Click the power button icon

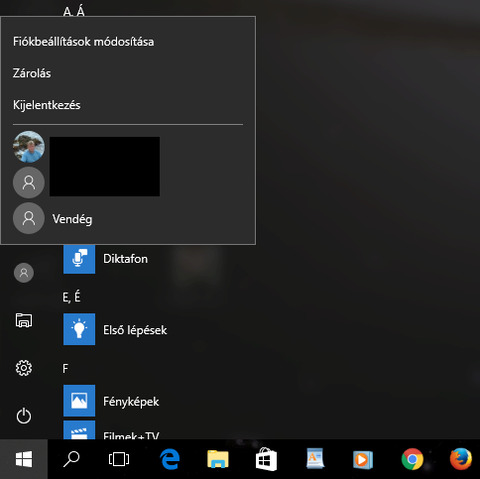[x=24, y=416]
